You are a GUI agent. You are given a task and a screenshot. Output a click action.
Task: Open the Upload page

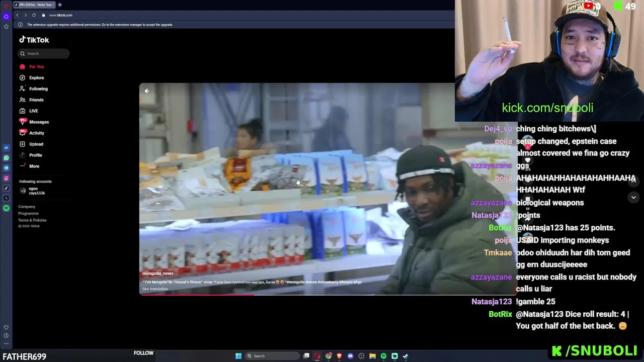coord(31,144)
